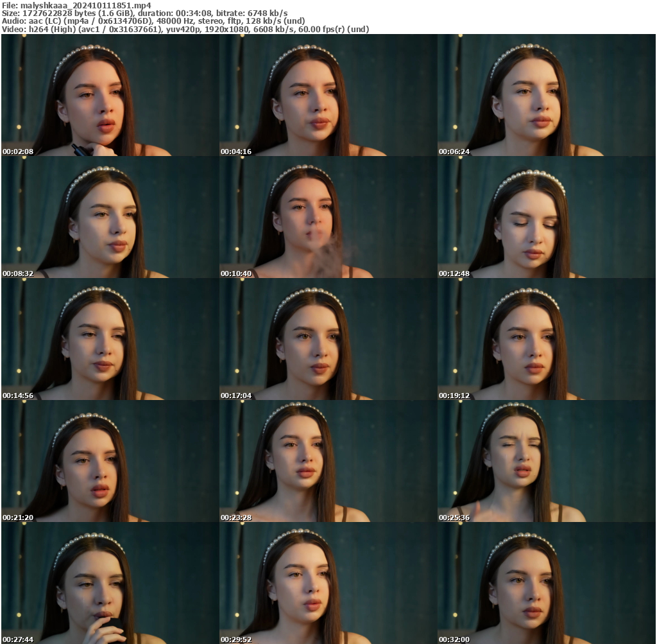
Task: Click the 00:32:00 timestamp label
Action: 454,640
